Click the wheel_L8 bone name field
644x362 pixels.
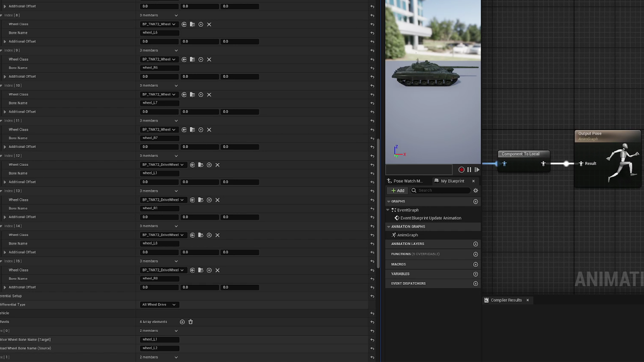tap(159, 244)
